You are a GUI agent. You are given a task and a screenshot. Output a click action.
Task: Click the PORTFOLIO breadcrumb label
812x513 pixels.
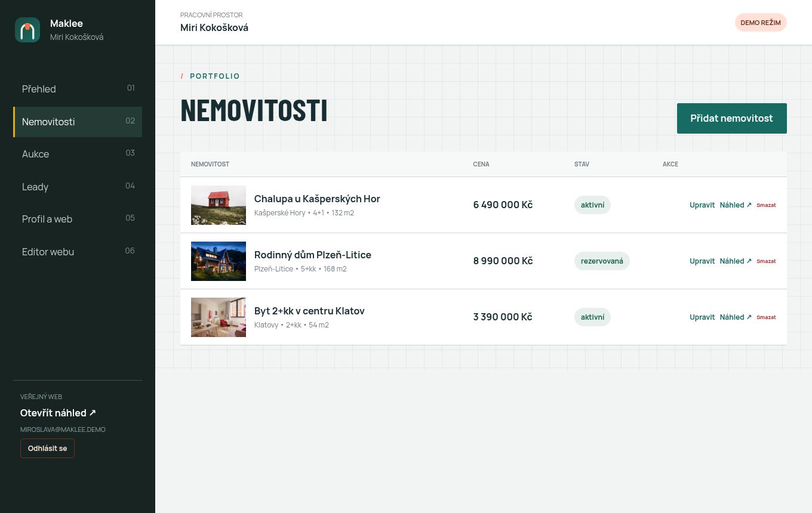click(x=215, y=76)
